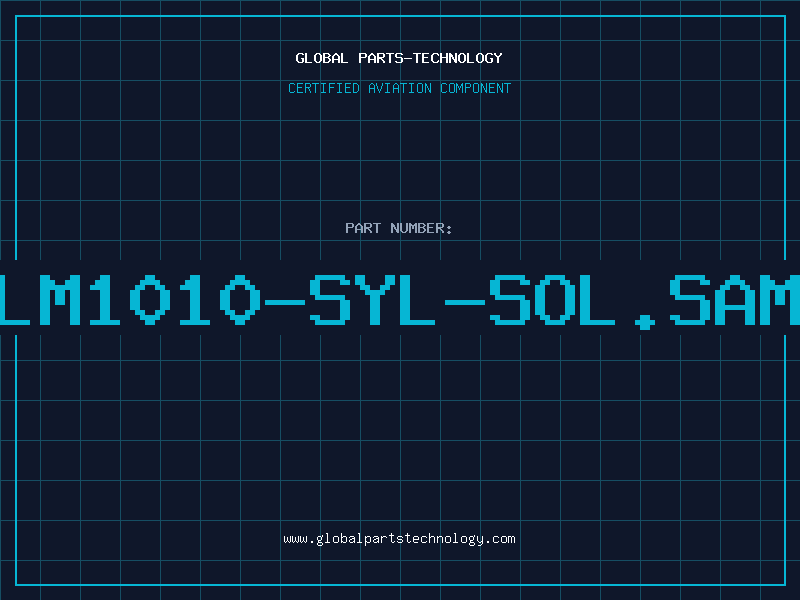Click the word PART in the PART NUMBER label

pyautogui.click(x=362, y=228)
